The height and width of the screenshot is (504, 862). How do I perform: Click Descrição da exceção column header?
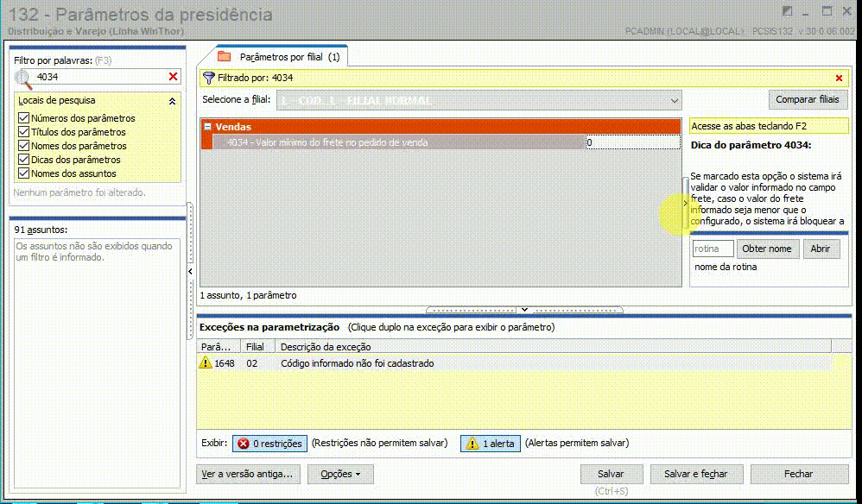pyautogui.click(x=553, y=346)
